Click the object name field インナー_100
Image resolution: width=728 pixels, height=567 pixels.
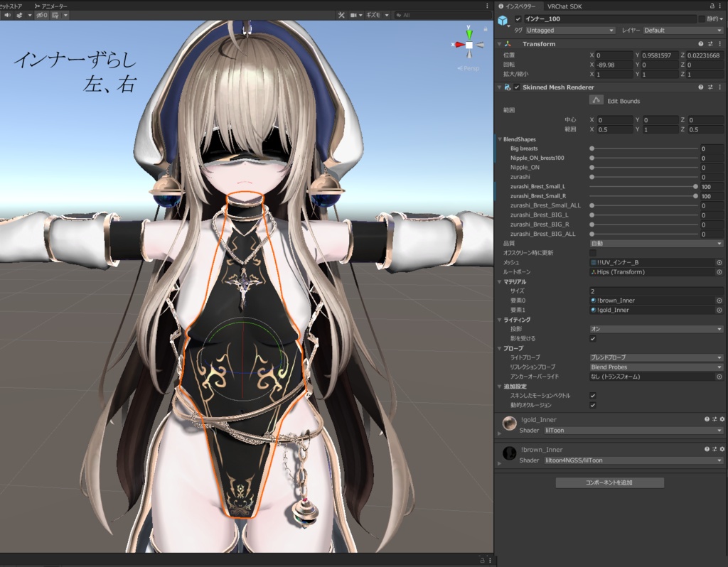pyautogui.click(x=610, y=19)
